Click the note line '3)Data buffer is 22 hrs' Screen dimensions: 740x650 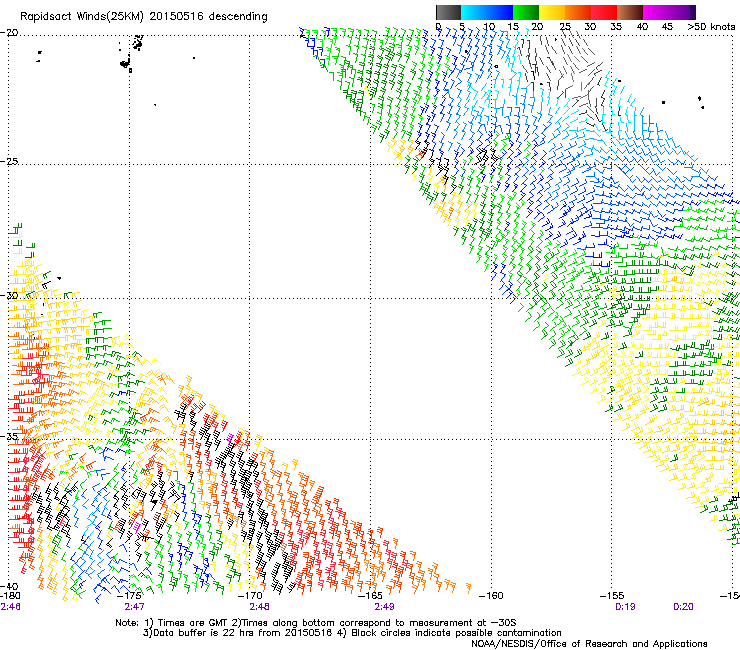(352, 633)
